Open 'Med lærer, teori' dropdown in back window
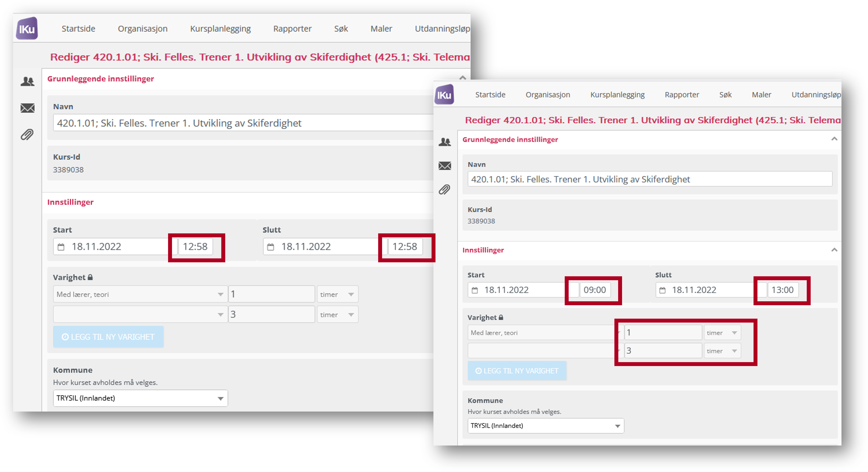Image resolution: width=868 pixels, height=472 pixels. click(x=140, y=294)
